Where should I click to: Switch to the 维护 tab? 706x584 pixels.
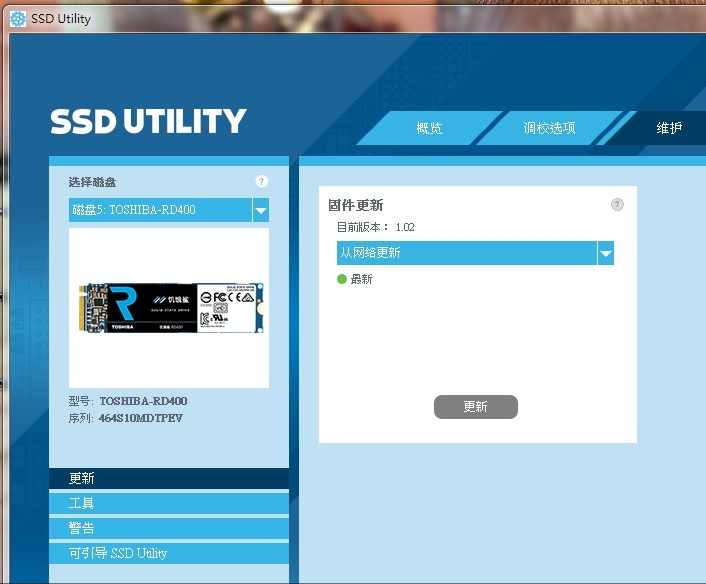click(669, 128)
